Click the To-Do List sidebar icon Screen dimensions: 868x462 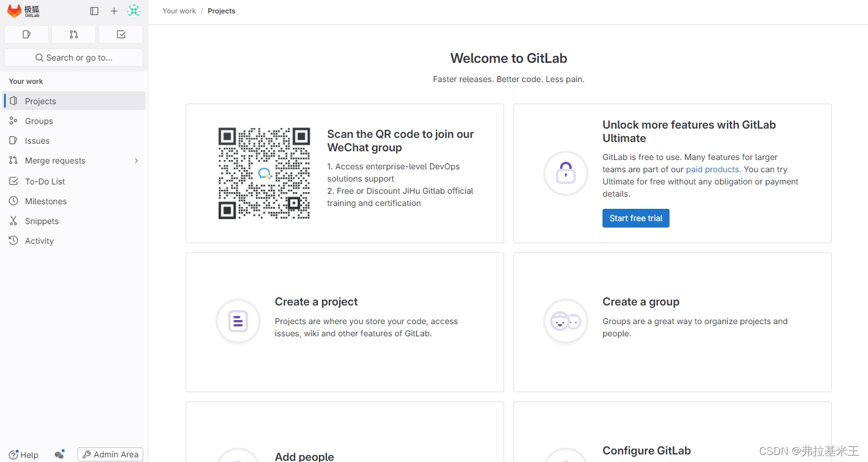pos(13,181)
